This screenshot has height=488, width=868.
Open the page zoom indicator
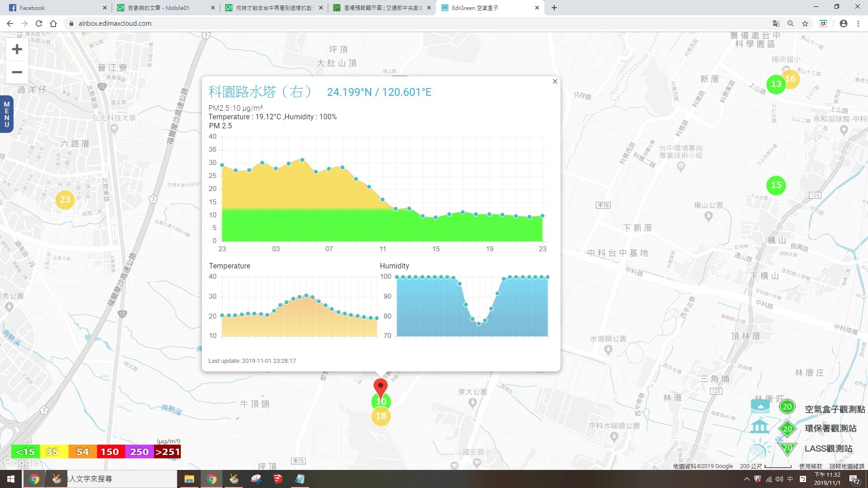click(791, 23)
